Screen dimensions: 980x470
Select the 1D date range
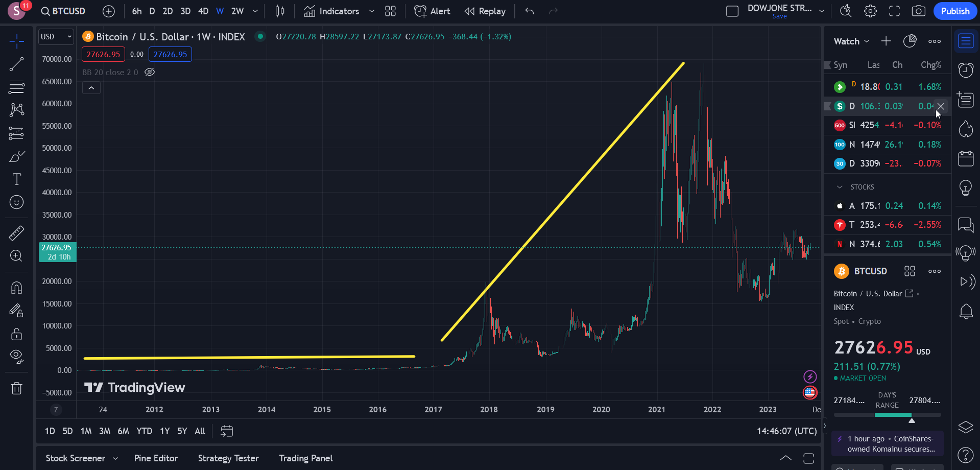coord(50,431)
